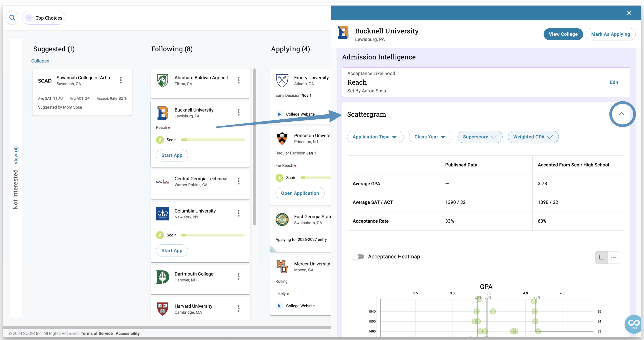
Task: Click Start App on Bucknell card
Action: click(172, 155)
